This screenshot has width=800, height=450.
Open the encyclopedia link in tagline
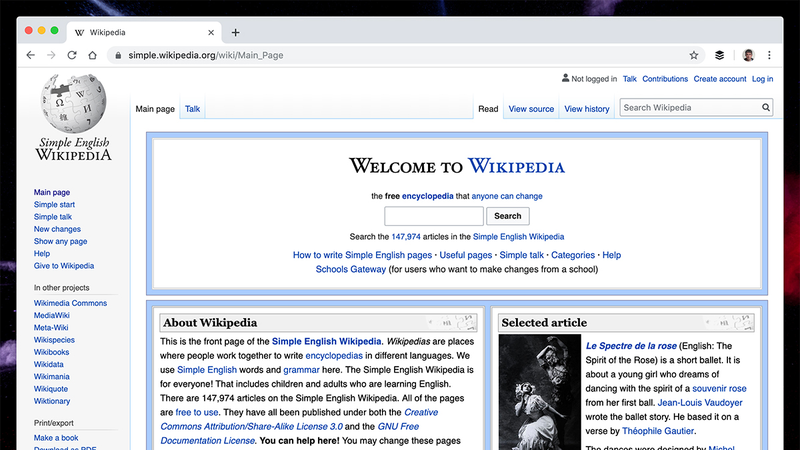coord(428,196)
